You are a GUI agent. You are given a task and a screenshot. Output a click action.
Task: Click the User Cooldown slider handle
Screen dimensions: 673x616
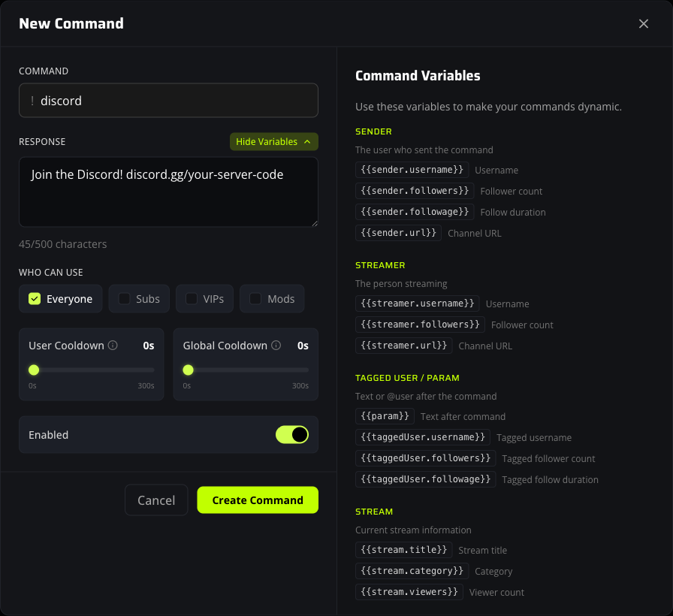click(34, 370)
